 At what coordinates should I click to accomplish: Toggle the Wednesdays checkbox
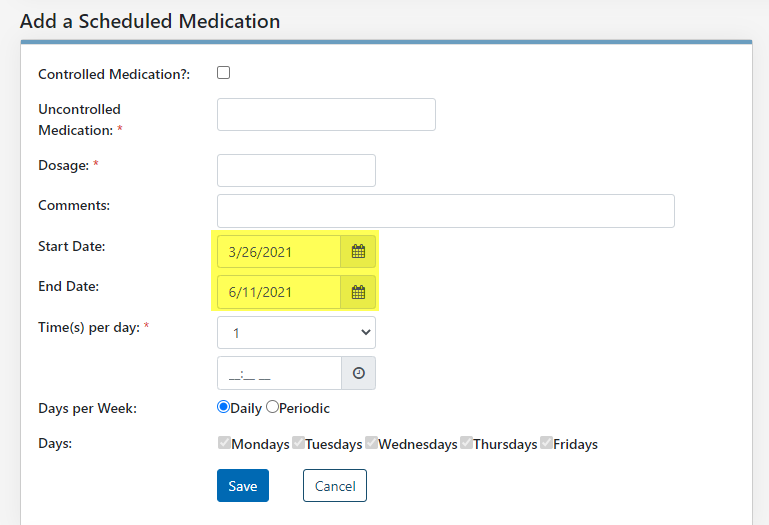(371, 443)
